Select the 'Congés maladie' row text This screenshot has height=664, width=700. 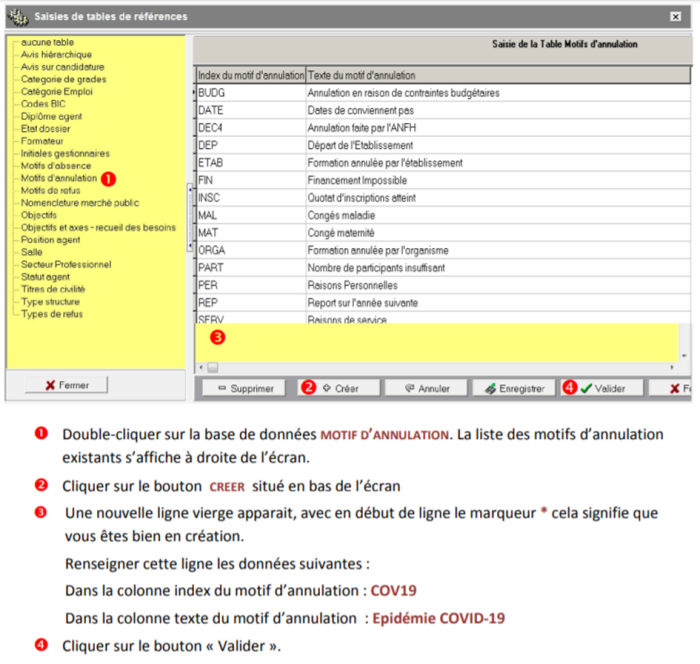[x=338, y=216]
